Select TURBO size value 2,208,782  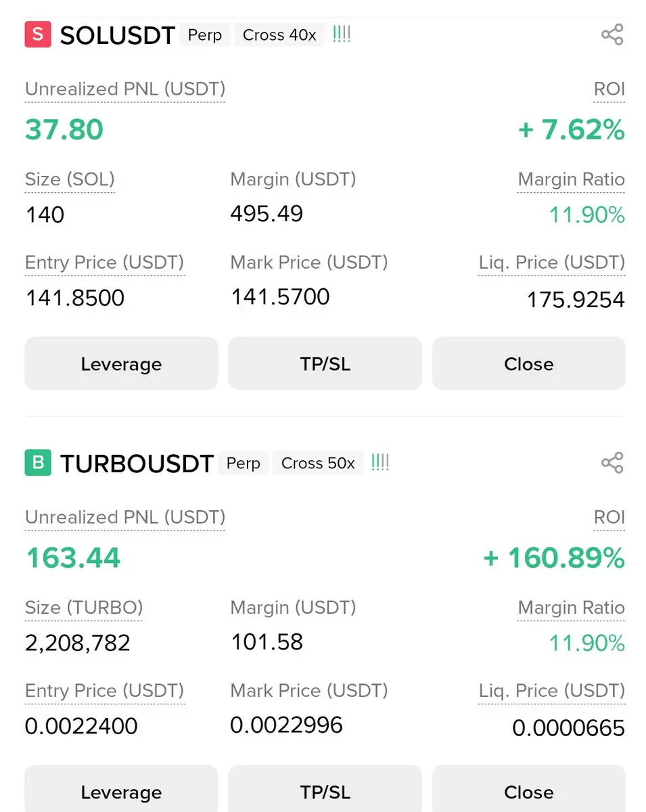coord(78,643)
